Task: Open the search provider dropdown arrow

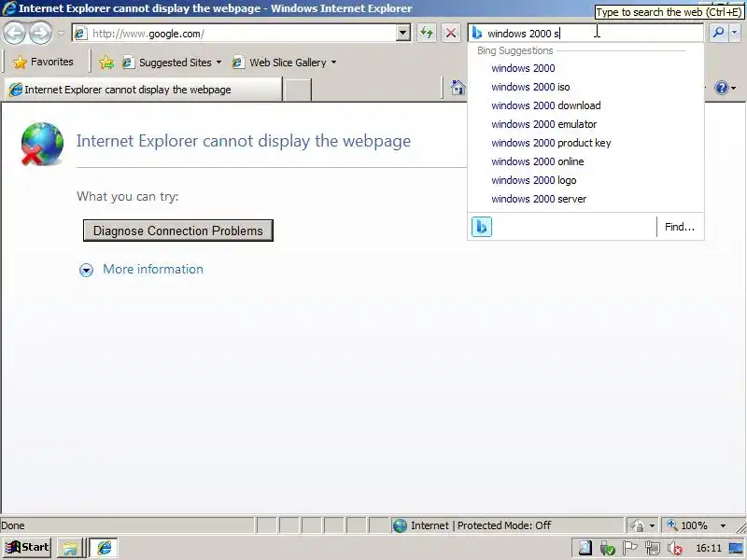Action: [x=734, y=33]
